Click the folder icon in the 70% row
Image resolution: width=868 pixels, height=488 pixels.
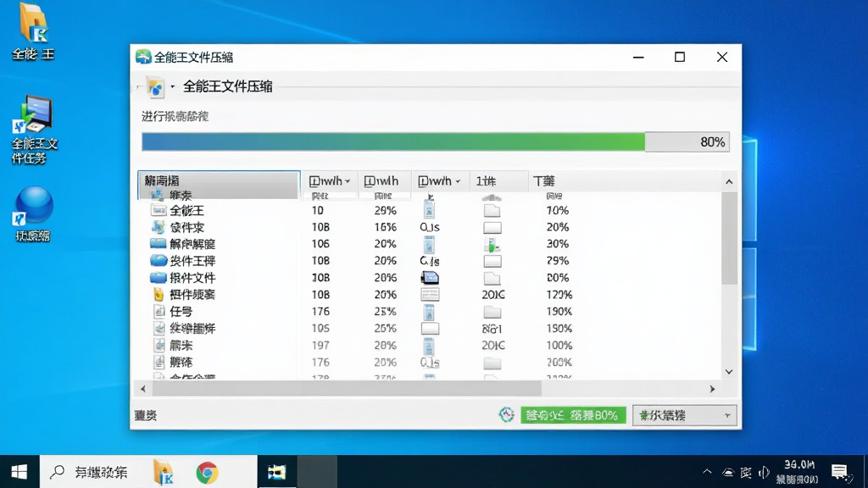(x=492, y=210)
